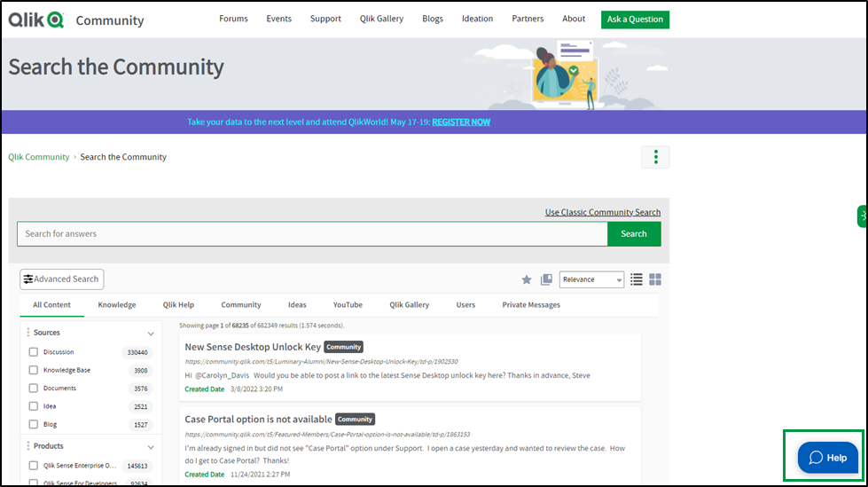Select the Private Messages tab
868x487 pixels.
531,305
